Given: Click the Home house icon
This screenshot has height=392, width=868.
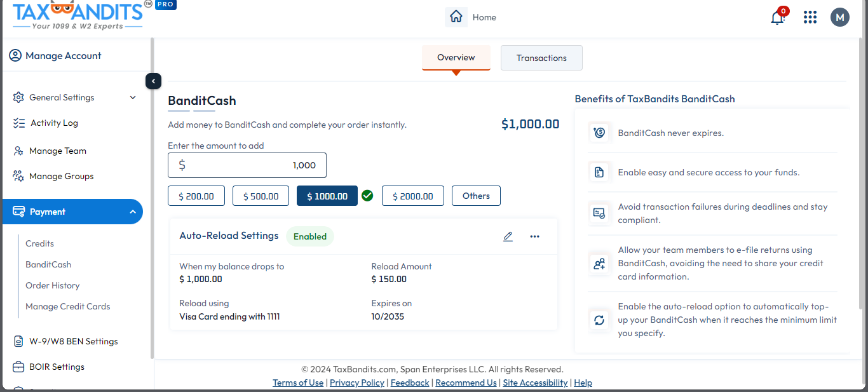Looking at the screenshot, I should pos(456,17).
